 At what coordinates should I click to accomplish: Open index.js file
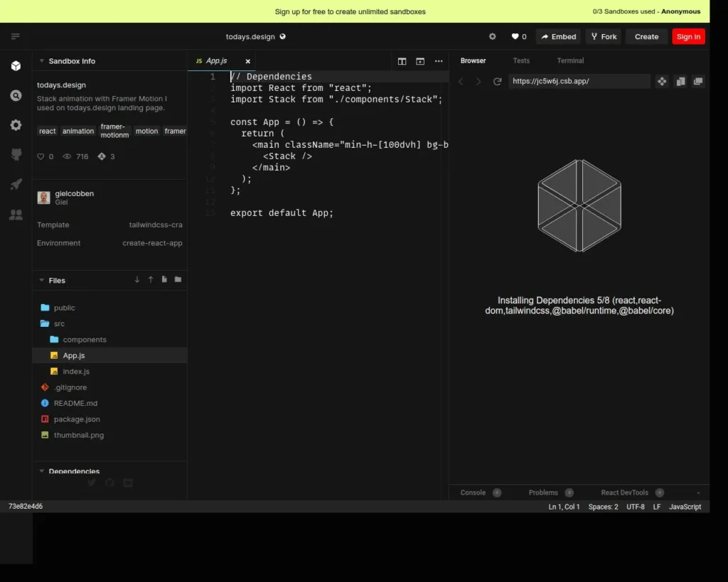click(109, 371)
